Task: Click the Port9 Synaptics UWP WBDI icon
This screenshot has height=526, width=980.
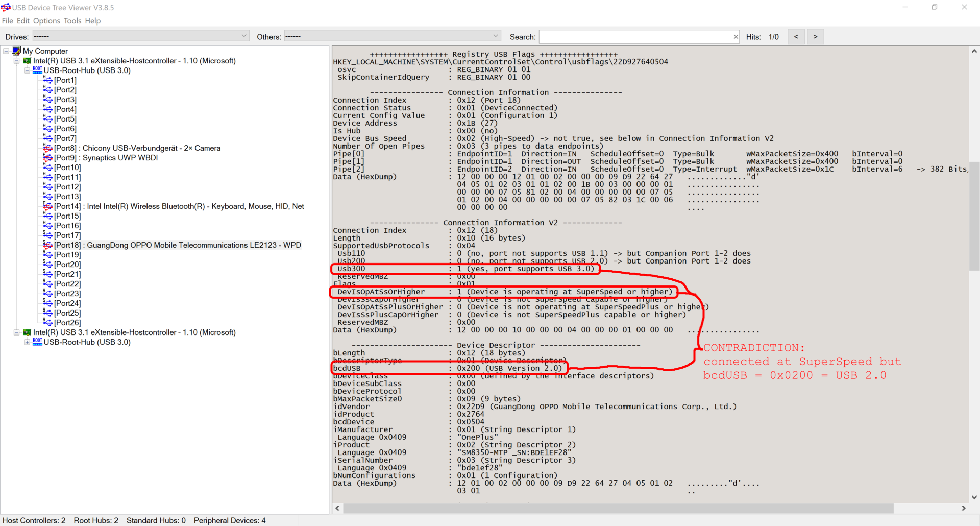Action: coord(48,158)
